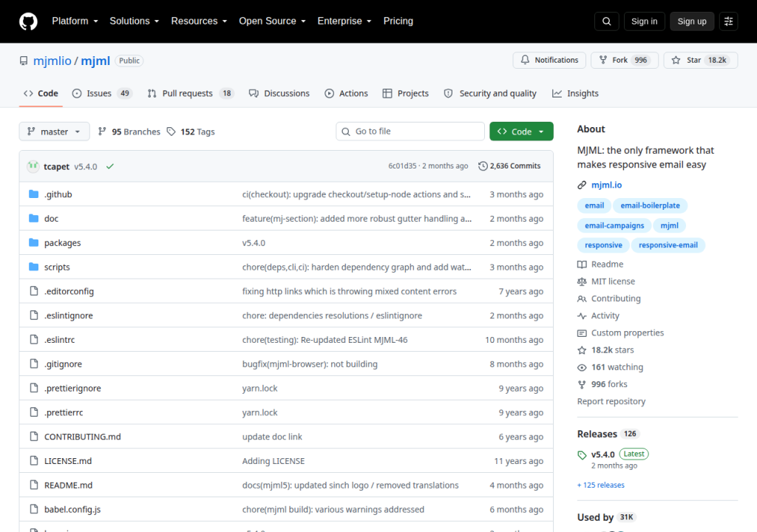Open the Insights tab

pyautogui.click(x=575, y=93)
